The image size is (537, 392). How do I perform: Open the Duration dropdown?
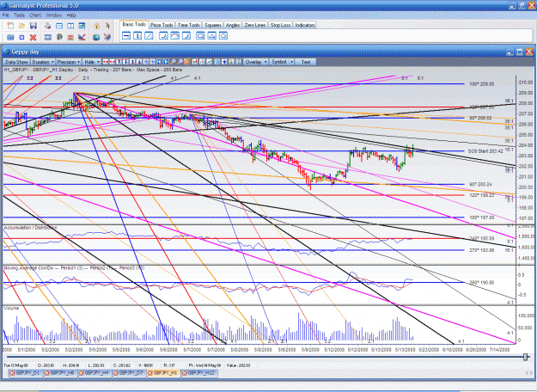coord(43,62)
